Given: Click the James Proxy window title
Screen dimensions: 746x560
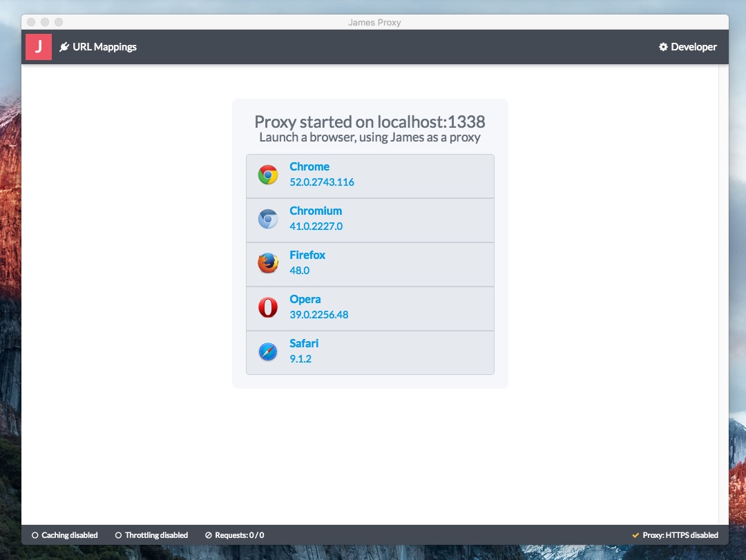Looking at the screenshot, I should pos(374,22).
